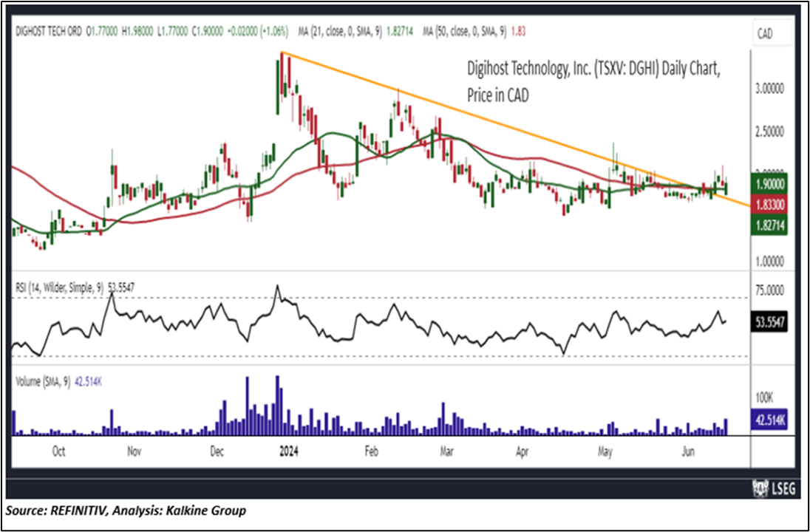Click the 75.0000 RSI axis label

(x=769, y=290)
